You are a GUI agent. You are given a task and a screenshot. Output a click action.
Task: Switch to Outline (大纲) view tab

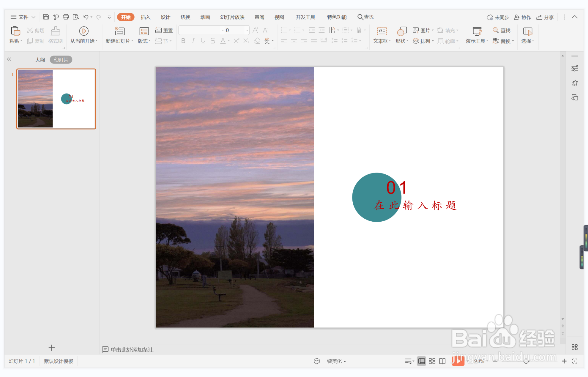tap(40, 60)
